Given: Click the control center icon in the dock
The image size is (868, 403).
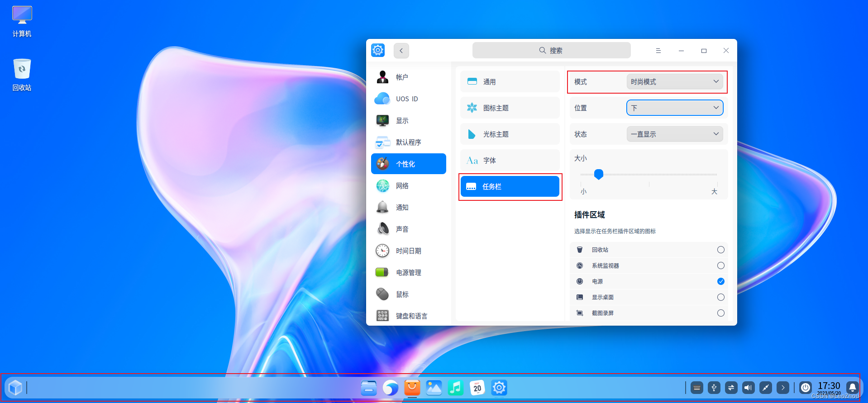Looking at the screenshot, I should tap(499, 388).
